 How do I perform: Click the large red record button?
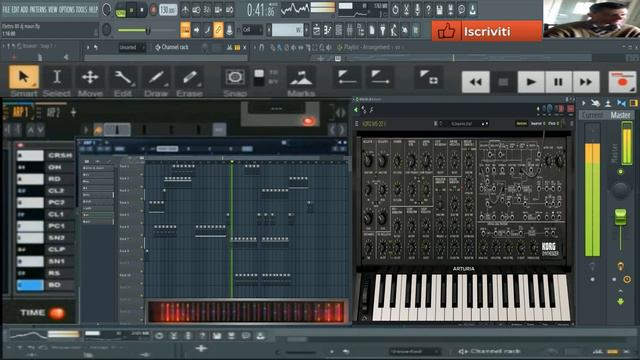pyautogui.click(x=622, y=82)
